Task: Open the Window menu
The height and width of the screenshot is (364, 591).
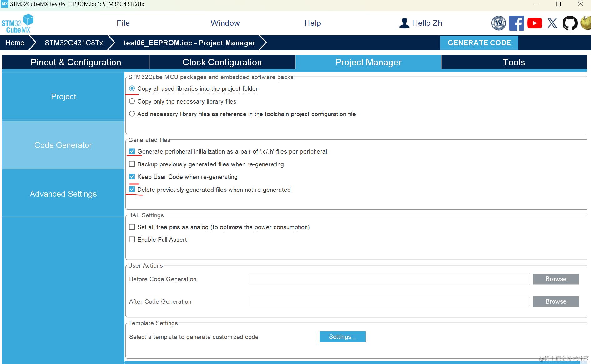Action: click(x=225, y=23)
